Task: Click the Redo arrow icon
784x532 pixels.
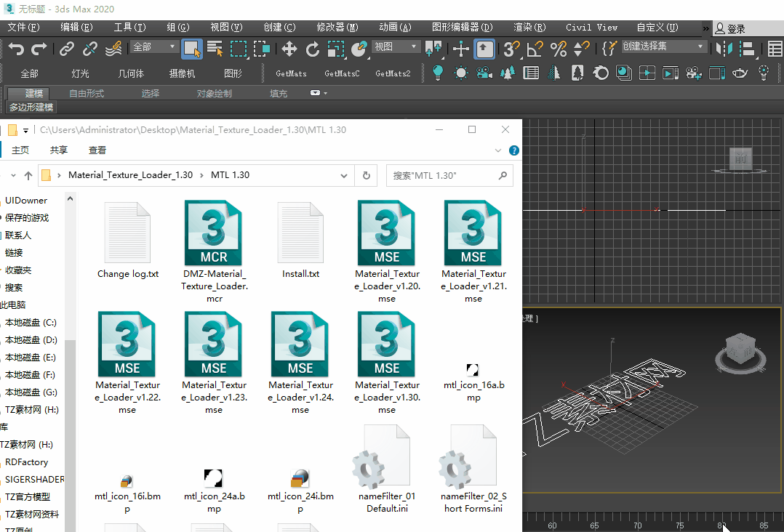Action: click(x=39, y=49)
